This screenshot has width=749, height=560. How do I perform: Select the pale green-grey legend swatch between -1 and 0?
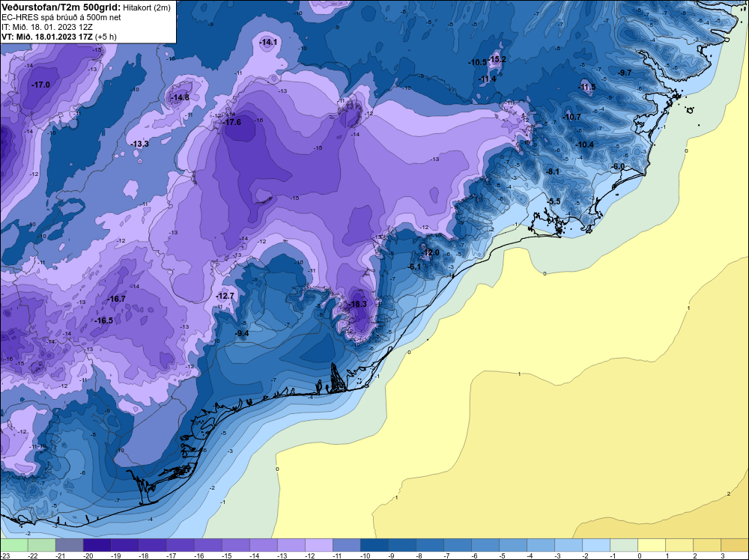pyautogui.click(x=624, y=545)
